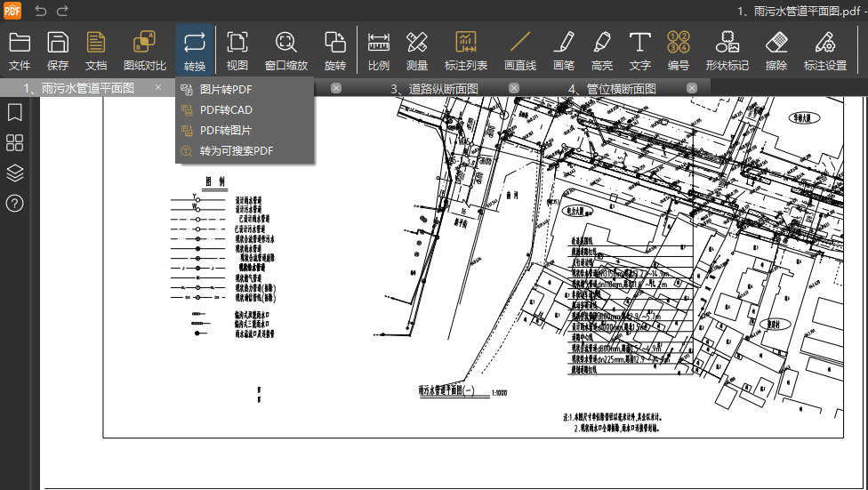
Task: Select PDF转CAD menu option
Action: point(226,110)
